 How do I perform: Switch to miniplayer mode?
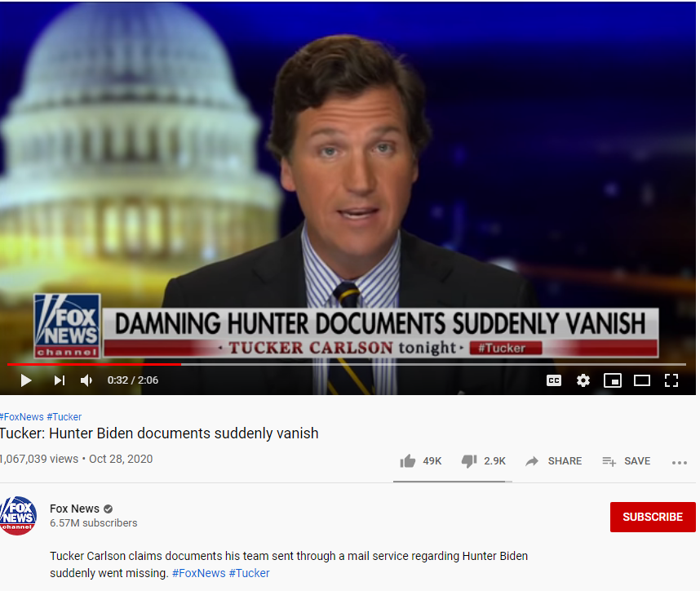click(613, 380)
